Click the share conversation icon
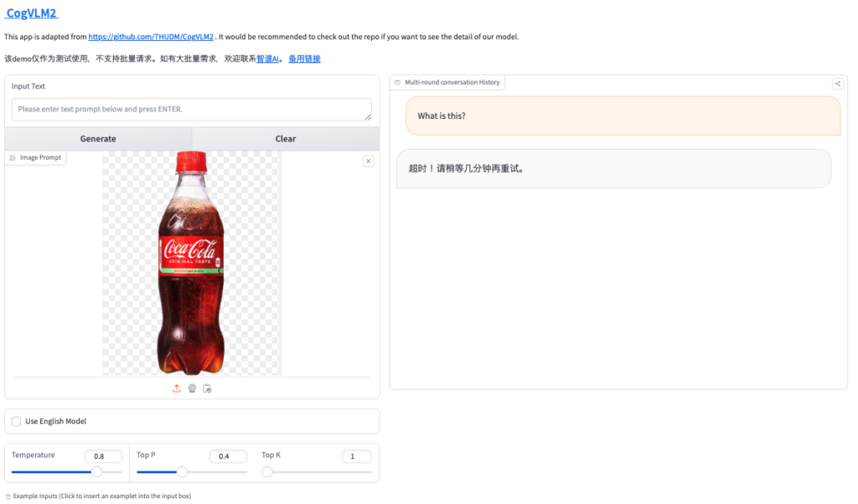This screenshot has width=858, height=504. point(837,84)
